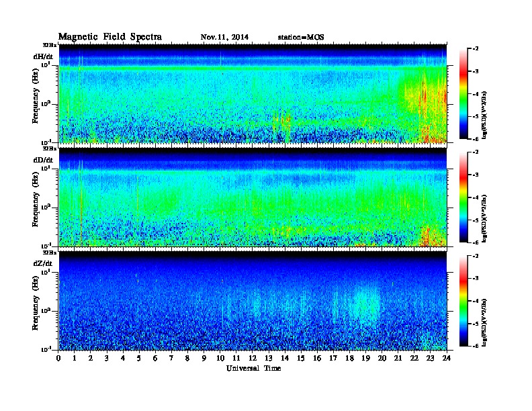The height and width of the screenshot is (411, 532).
Task: Click the "station=MOS" label
Action: point(301,38)
